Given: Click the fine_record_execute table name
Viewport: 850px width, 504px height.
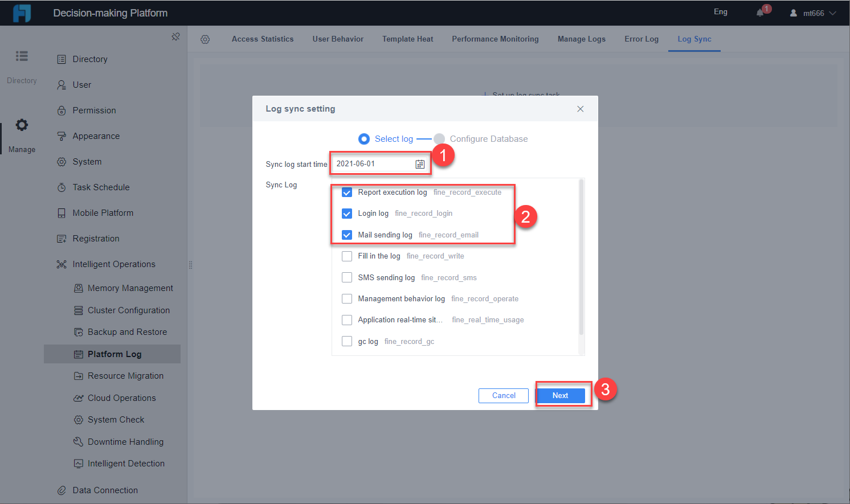Looking at the screenshot, I should [x=468, y=192].
